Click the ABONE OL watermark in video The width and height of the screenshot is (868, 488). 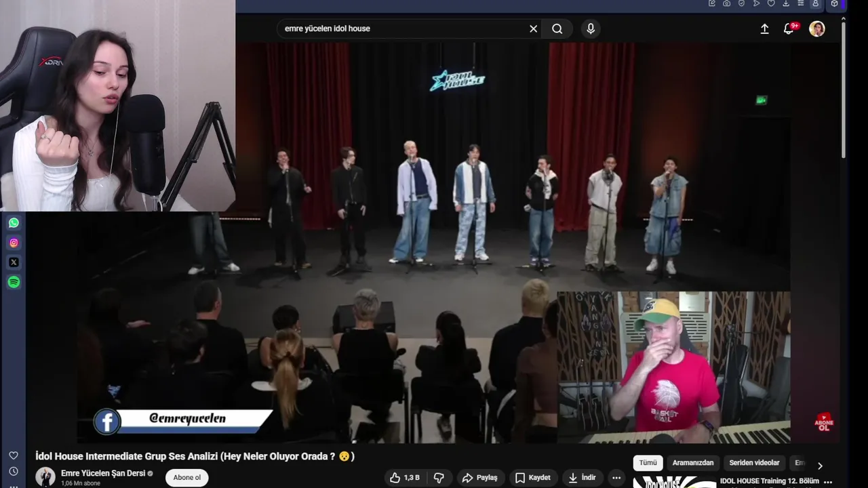click(824, 422)
